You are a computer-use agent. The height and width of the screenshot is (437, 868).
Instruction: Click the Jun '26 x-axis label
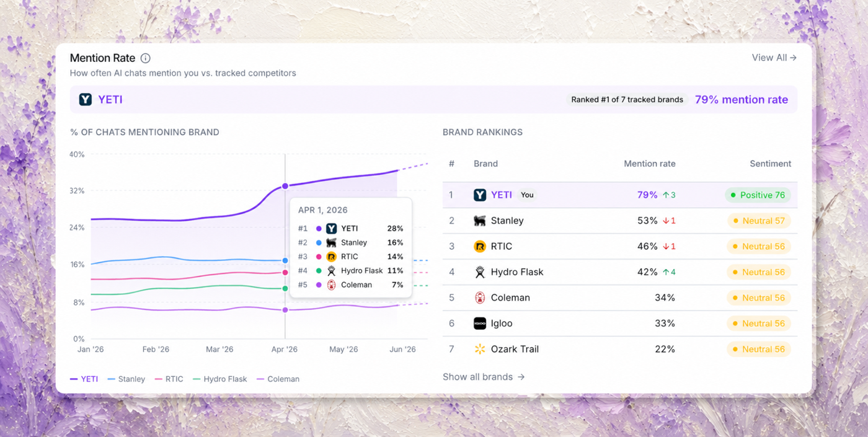click(x=402, y=350)
